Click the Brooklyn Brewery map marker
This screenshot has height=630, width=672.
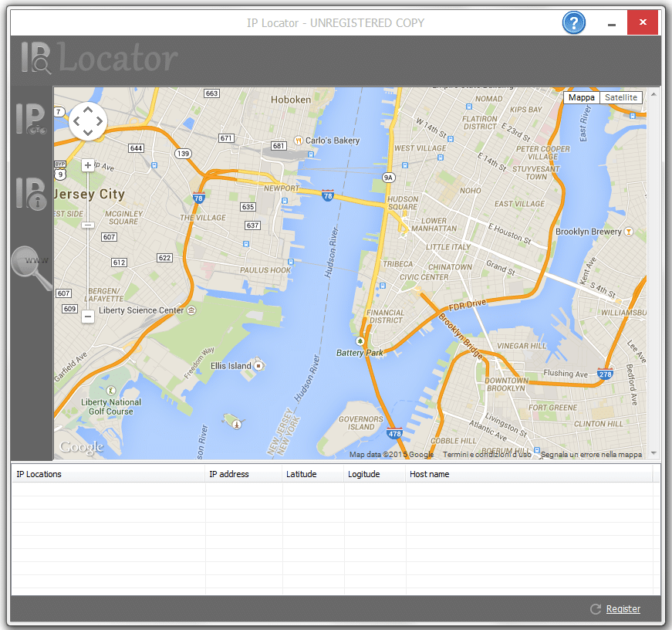628,232
